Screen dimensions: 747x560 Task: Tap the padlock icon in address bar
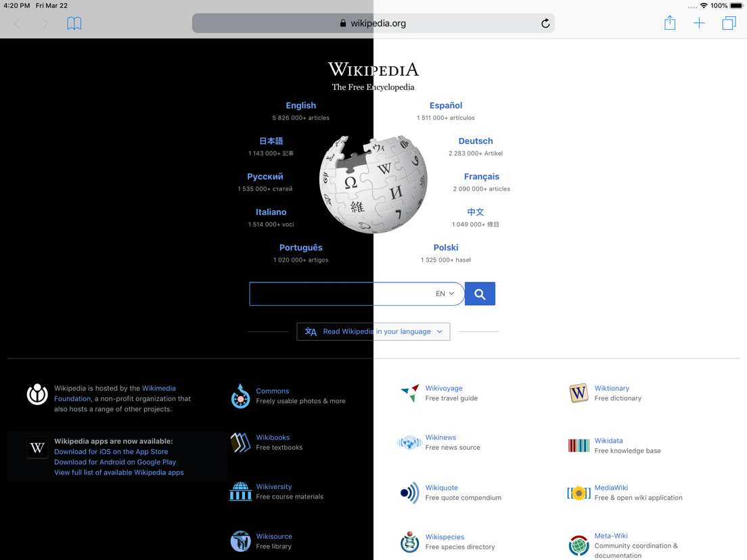pyautogui.click(x=343, y=23)
